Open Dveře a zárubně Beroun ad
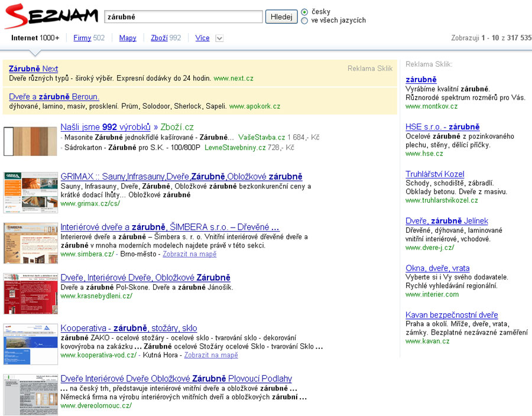Viewport: 532px width, 416px height. point(54,97)
